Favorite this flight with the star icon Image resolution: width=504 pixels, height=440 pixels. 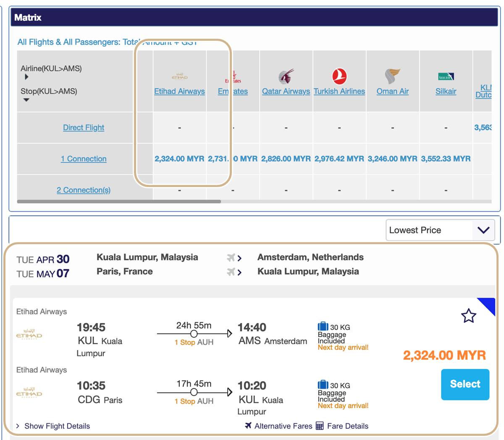468,316
